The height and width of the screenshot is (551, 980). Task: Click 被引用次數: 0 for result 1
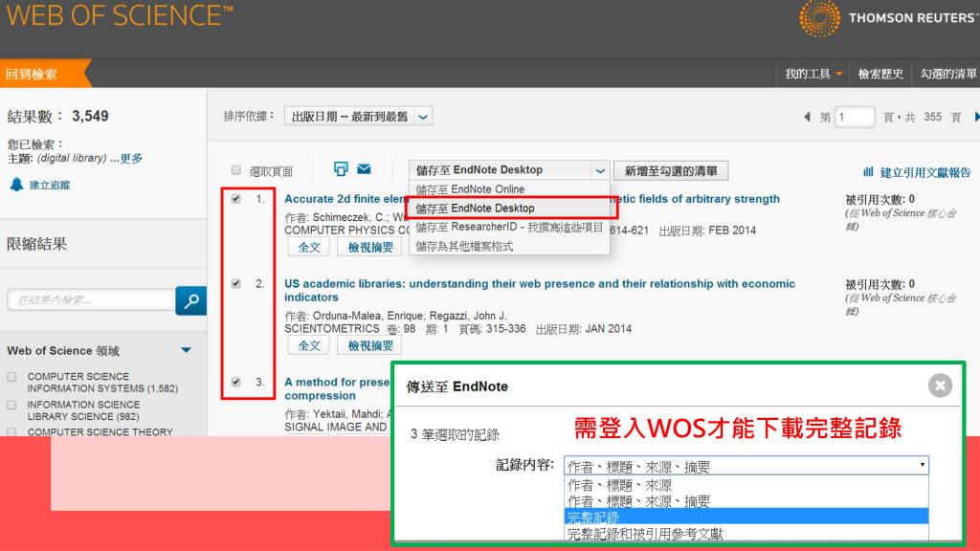click(880, 199)
